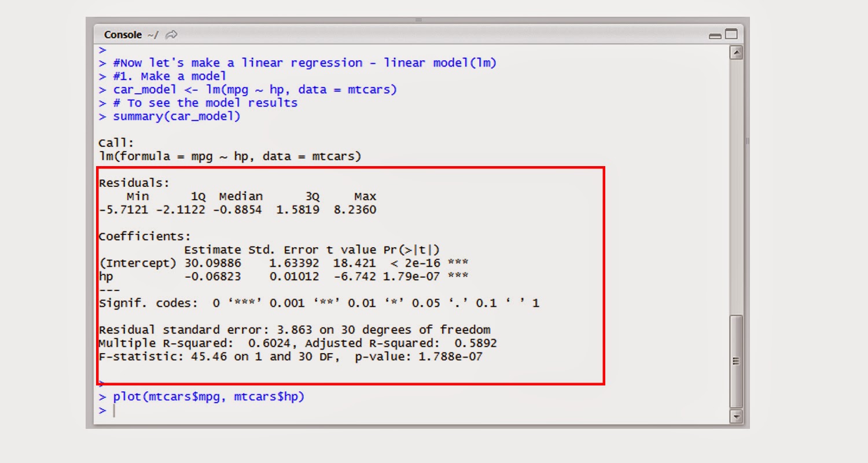Click the summary(car_model) command text
Screen dimensions: 868x463
[x=176, y=116]
